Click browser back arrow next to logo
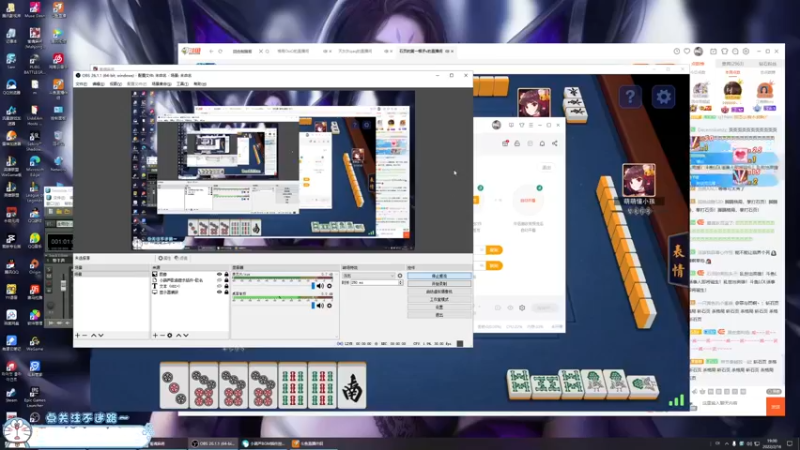The image size is (800, 450). coord(211,51)
